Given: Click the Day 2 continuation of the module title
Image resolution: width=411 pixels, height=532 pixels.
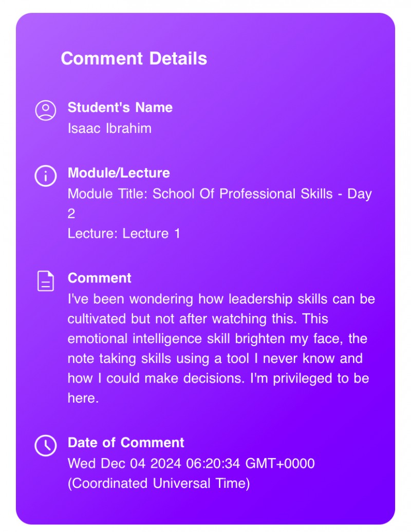Looking at the screenshot, I should pos(71,214).
